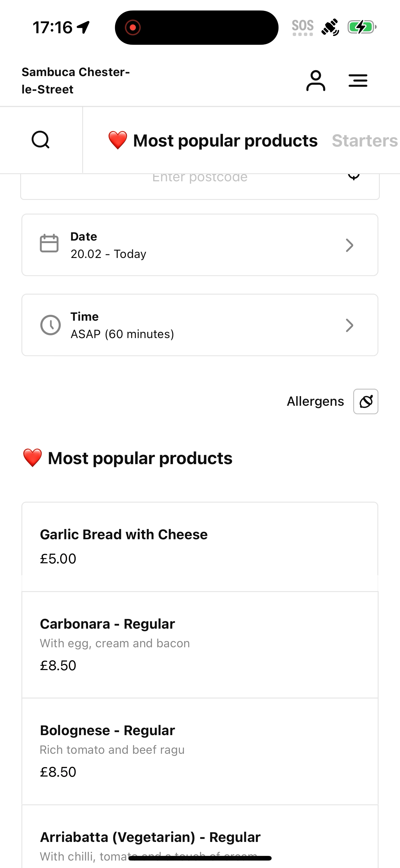Switch to the Starters tab

[365, 141]
